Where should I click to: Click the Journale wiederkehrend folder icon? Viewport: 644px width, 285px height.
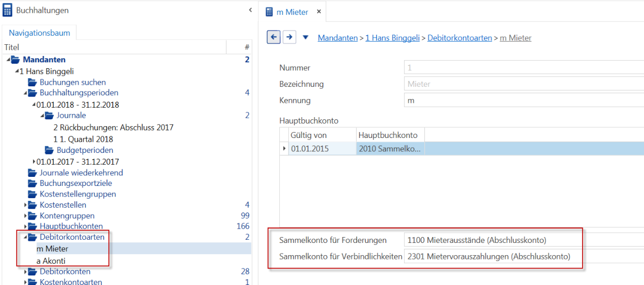tap(33, 173)
